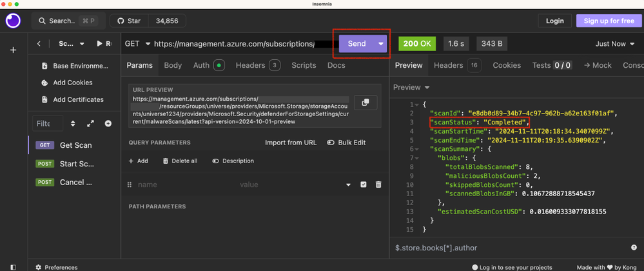644x271 pixels.
Task: Click Sign up for free
Action: 609,21
